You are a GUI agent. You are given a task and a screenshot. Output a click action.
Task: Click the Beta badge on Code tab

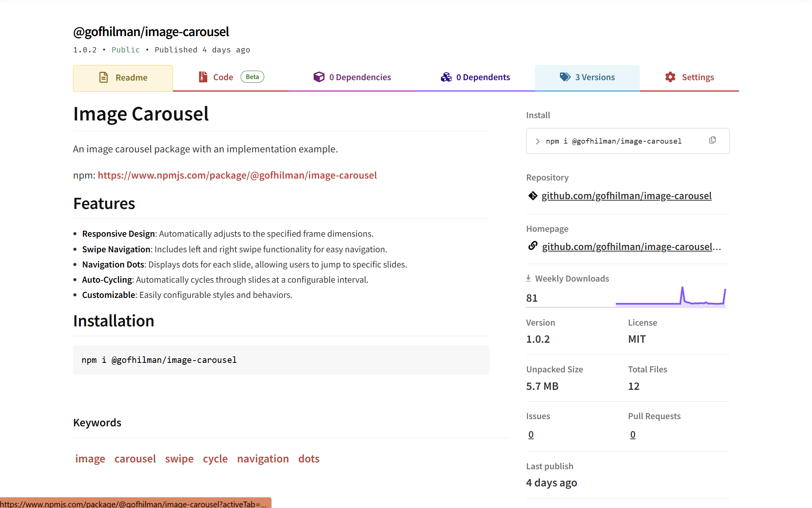252,77
